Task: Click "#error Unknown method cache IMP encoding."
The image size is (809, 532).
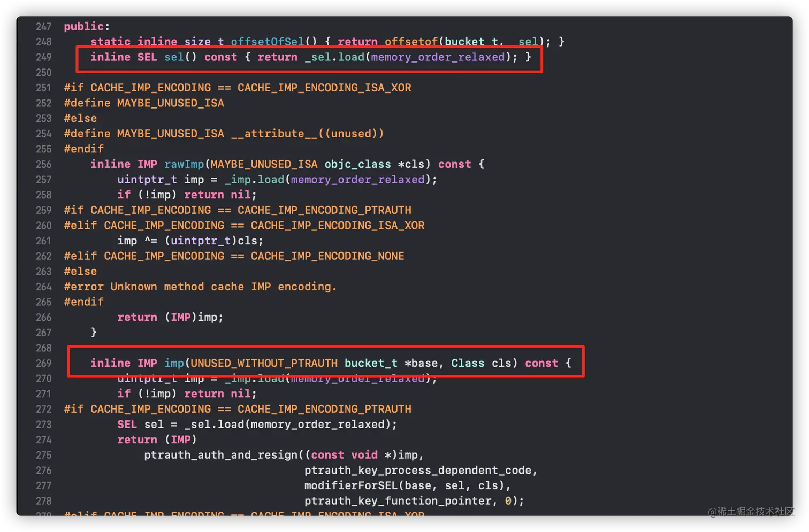Action: point(201,287)
